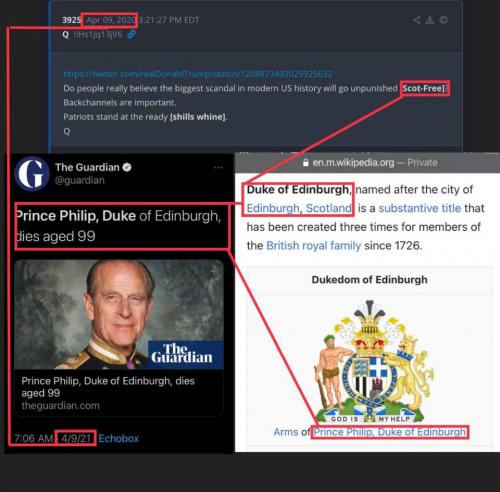
Task: Click the download icon on post 3925
Action: 430,20
